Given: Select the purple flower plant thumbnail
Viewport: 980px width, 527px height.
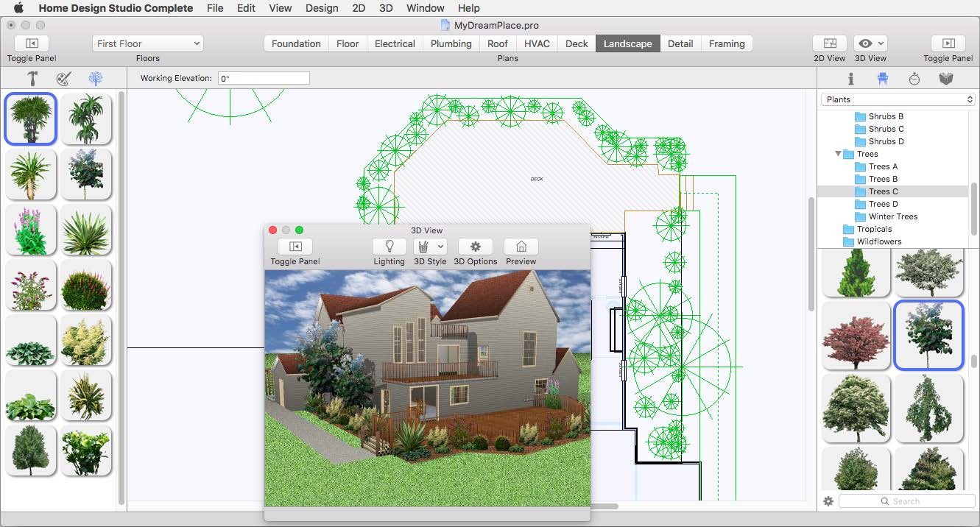Looking at the screenshot, I should click(x=31, y=229).
